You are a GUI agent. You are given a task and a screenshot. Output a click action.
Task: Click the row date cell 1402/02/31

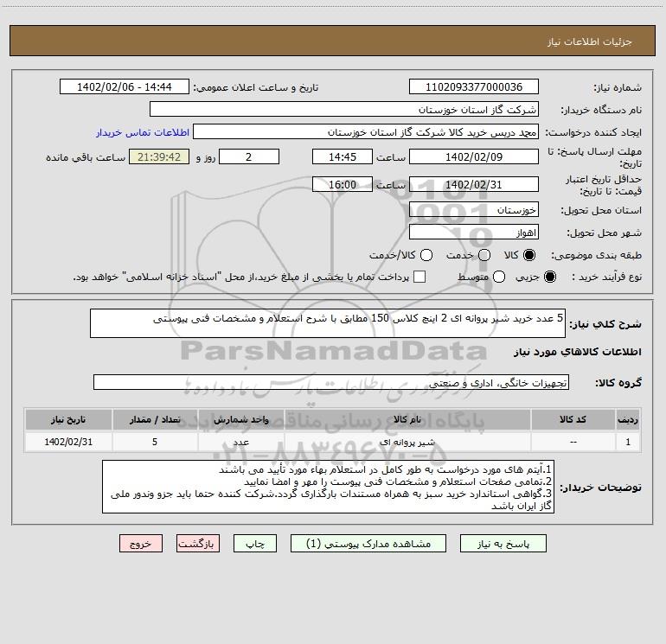[x=68, y=442]
